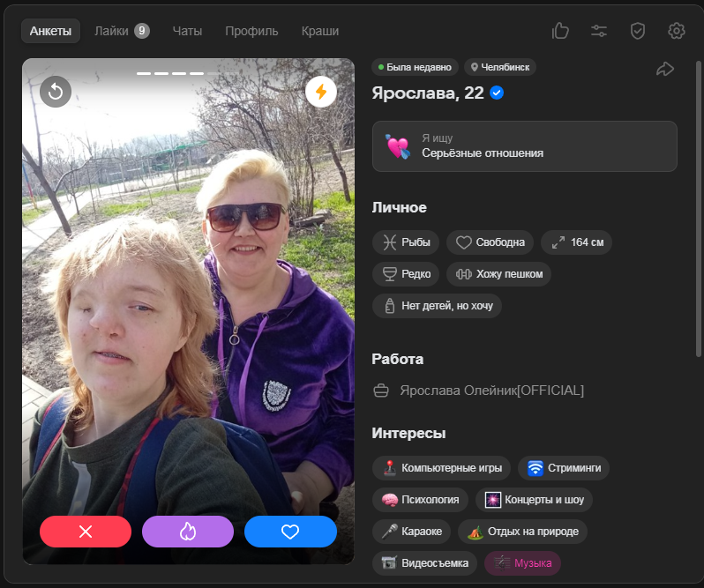Click the Отдых на природе chip
704x588 pixels.
coord(522,532)
